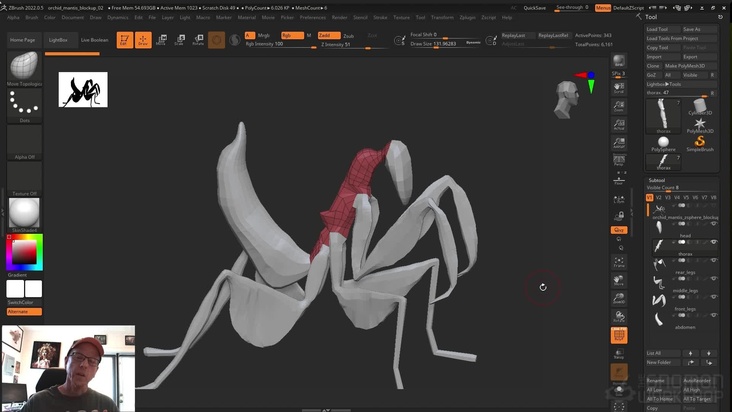Pick the Rotate transform tool
Image resolution: width=732 pixels, height=412 pixels.
tap(197, 40)
